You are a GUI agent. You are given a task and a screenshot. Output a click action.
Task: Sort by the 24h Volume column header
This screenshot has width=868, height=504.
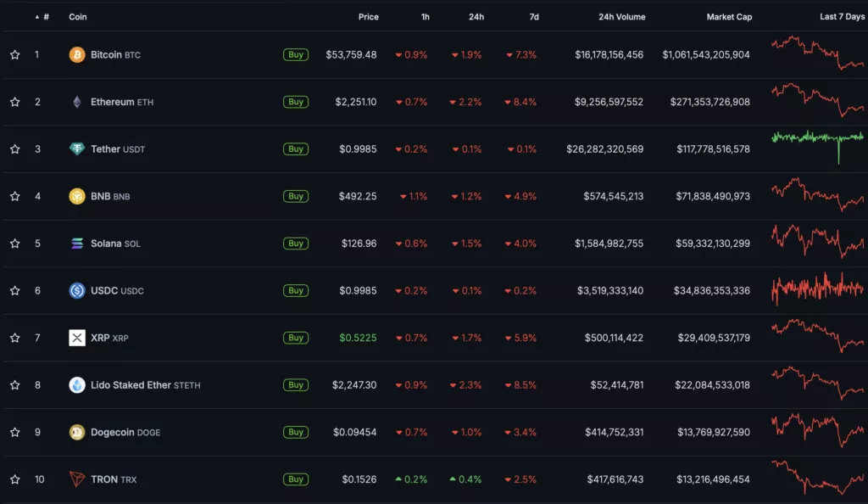click(x=621, y=17)
